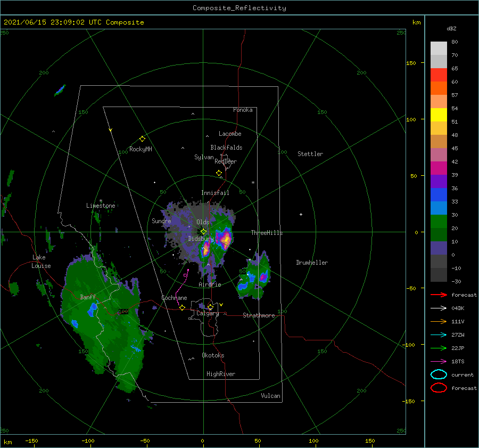Click the dBZ legend heading
This screenshot has width=479, height=448.
coord(451,28)
